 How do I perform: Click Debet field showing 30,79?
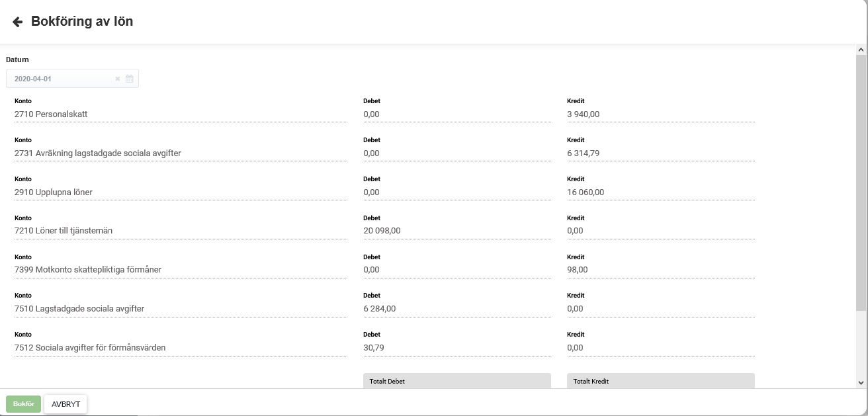coord(456,348)
